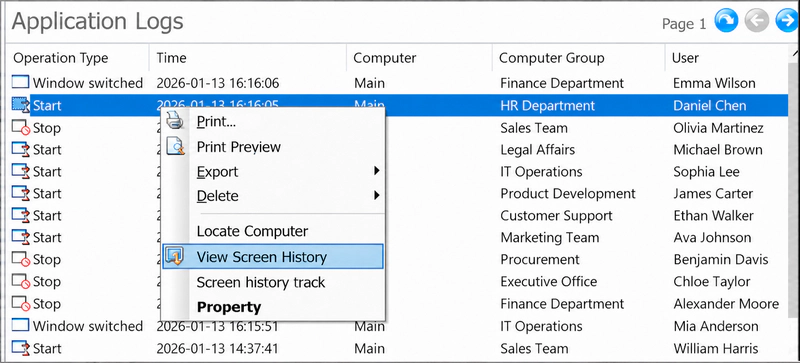The height and width of the screenshot is (363, 800).
Task: Click Product Development group cell
Action: coord(568,193)
